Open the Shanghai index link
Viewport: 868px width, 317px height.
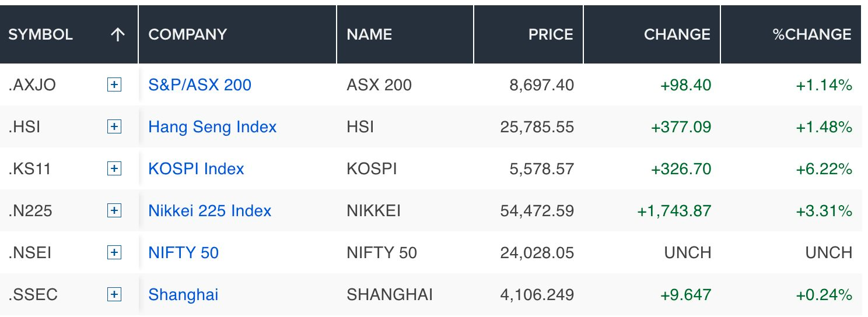click(183, 295)
